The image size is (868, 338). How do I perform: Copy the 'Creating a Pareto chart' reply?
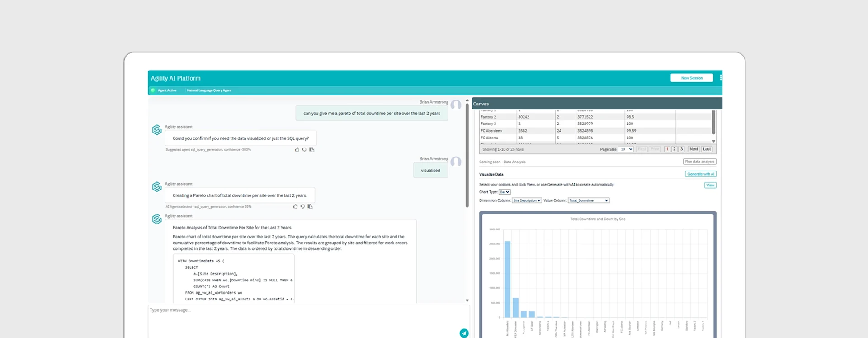(310, 206)
